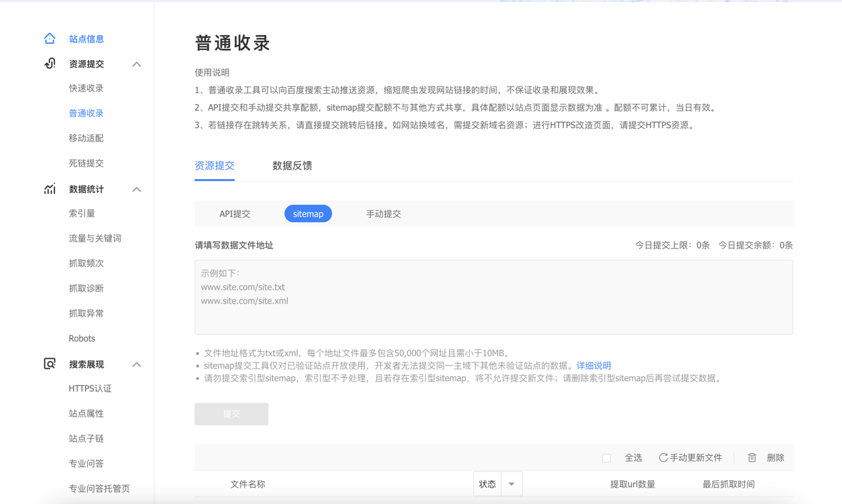Select the 手动提交 sub-tab
The width and height of the screenshot is (842, 504).
(x=383, y=214)
